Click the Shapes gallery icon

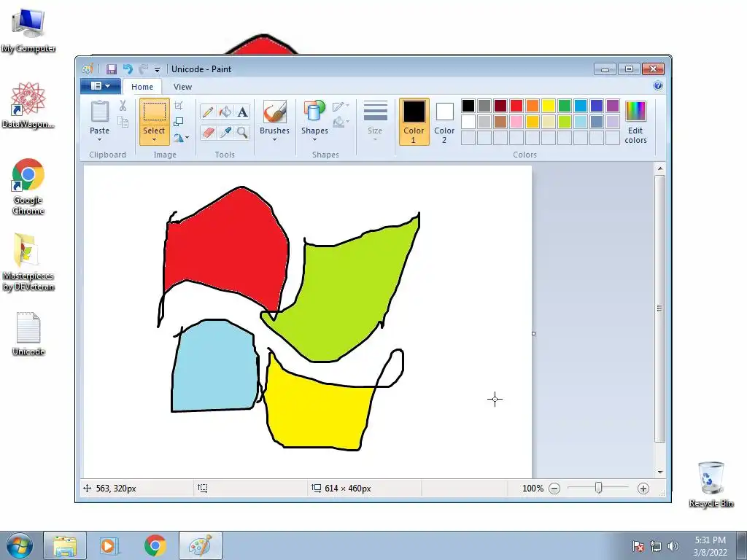tap(314, 112)
